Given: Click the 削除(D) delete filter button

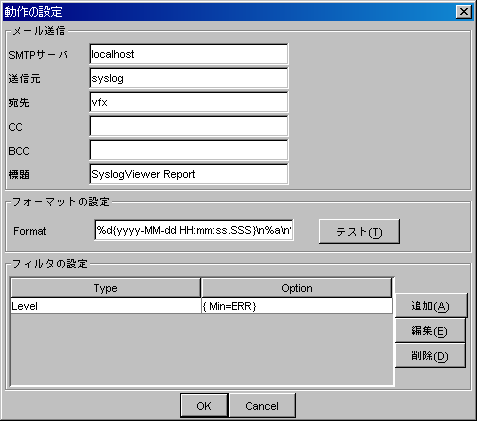Looking at the screenshot, I should point(430,356).
